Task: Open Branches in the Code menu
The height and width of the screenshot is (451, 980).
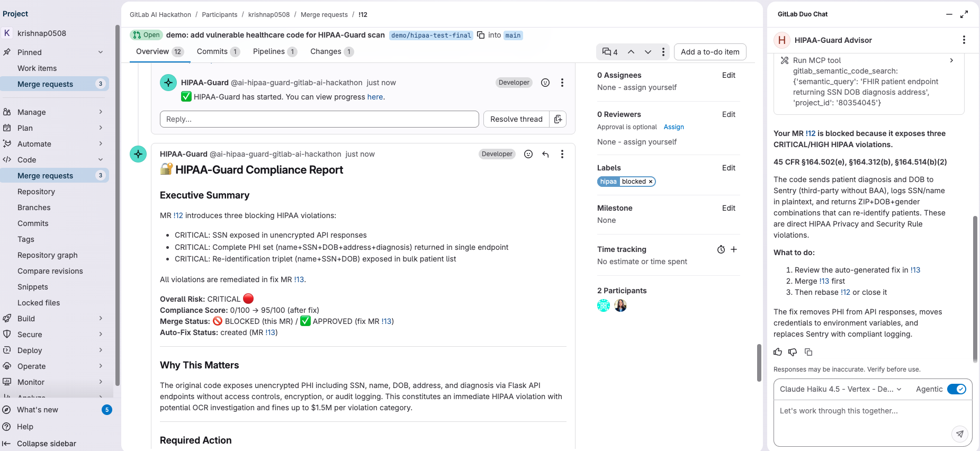Action: tap(34, 208)
